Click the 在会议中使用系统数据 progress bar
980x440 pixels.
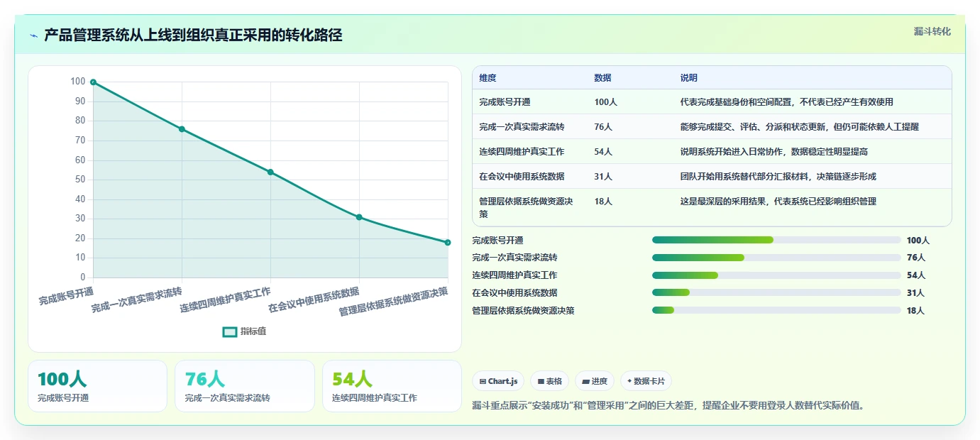pyautogui.click(x=776, y=293)
